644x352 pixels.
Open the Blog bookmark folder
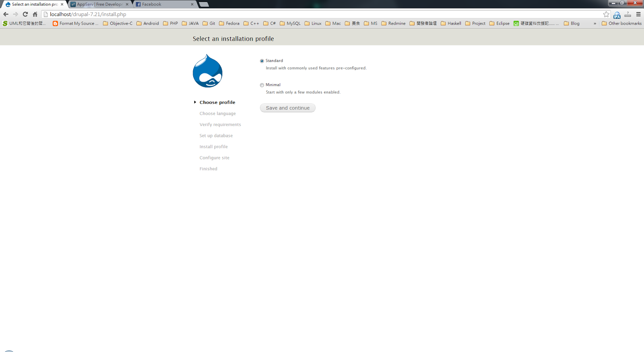[572, 23]
